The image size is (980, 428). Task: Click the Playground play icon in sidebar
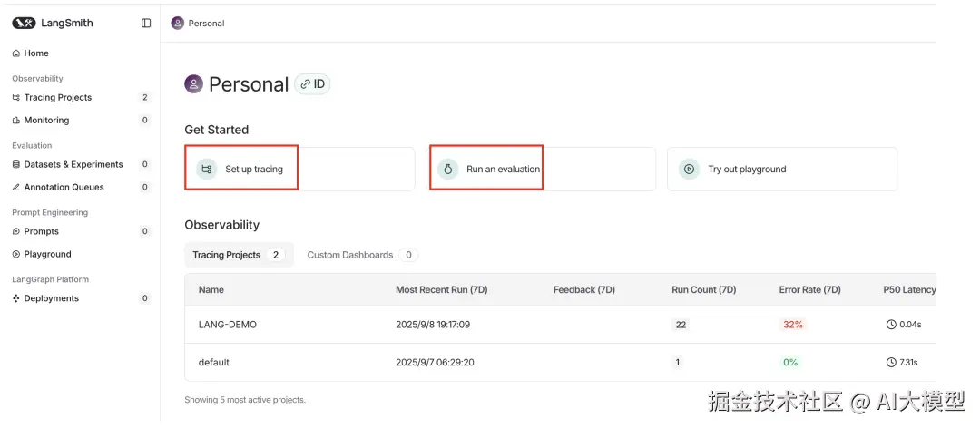click(15, 255)
